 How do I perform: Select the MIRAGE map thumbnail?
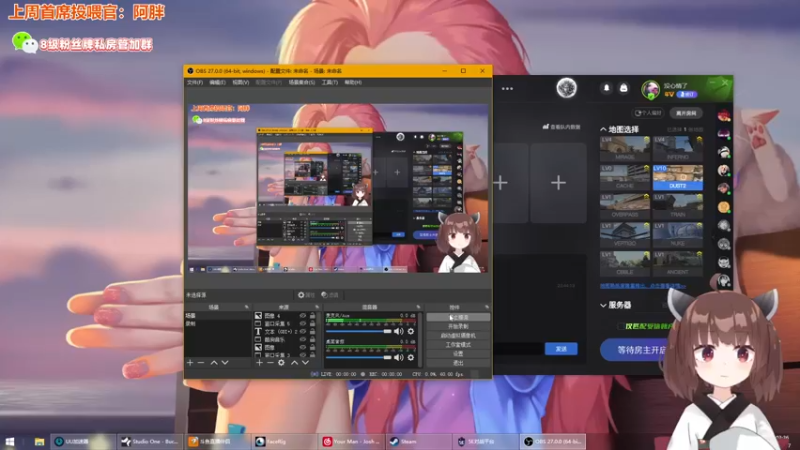pos(625,148)
